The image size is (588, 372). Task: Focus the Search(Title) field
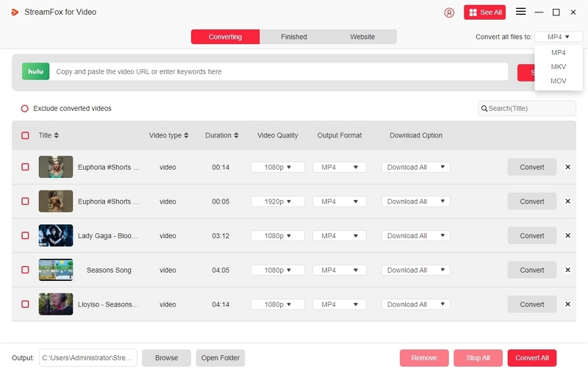[x=527, y=108]
